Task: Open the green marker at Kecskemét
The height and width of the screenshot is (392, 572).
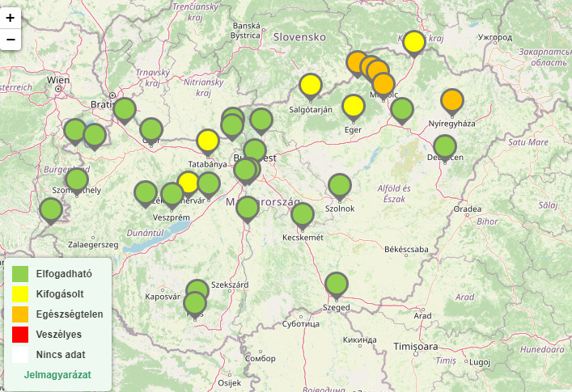Action: (x=303, y=214)
